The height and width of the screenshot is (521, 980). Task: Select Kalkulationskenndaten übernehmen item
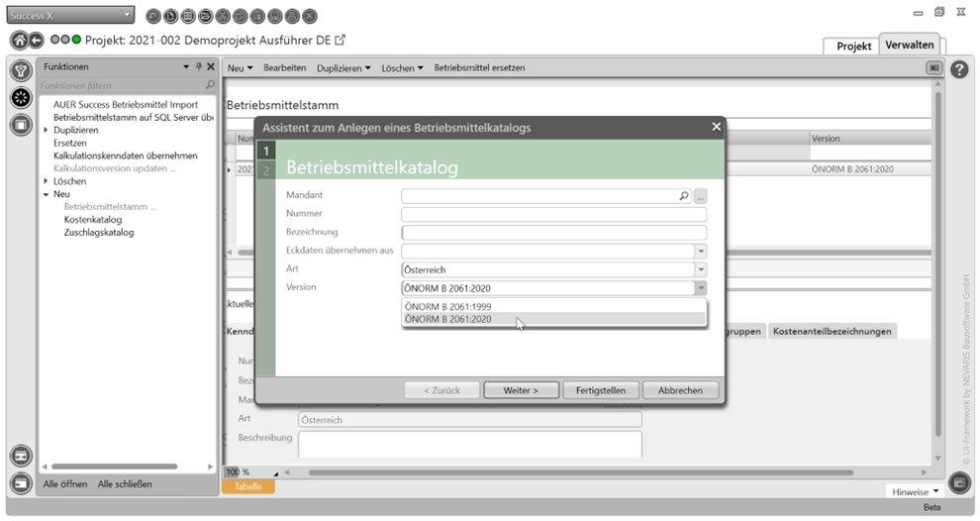click(x=125, y=156)
